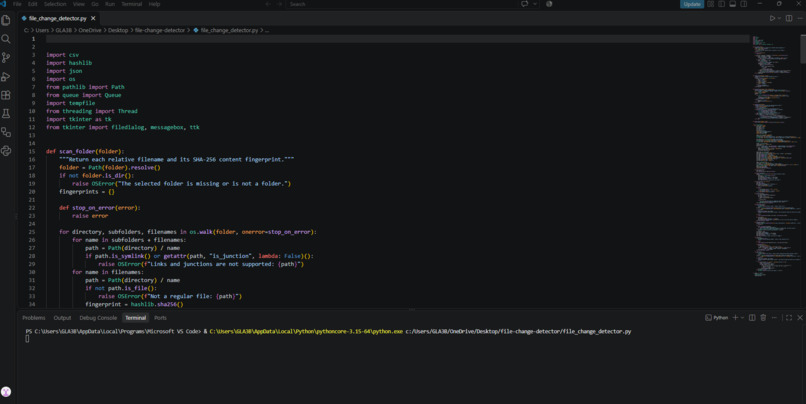Expand the Run Python File dropdown arrow
Image resolution: width=806 pixels, height=404 pixels.
pos(779,19)
